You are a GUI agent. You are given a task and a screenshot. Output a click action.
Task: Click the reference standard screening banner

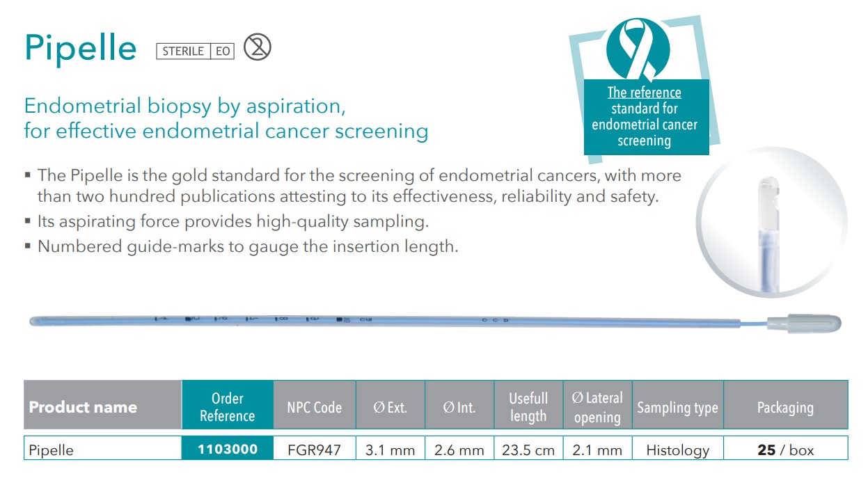tap(645, 117)
